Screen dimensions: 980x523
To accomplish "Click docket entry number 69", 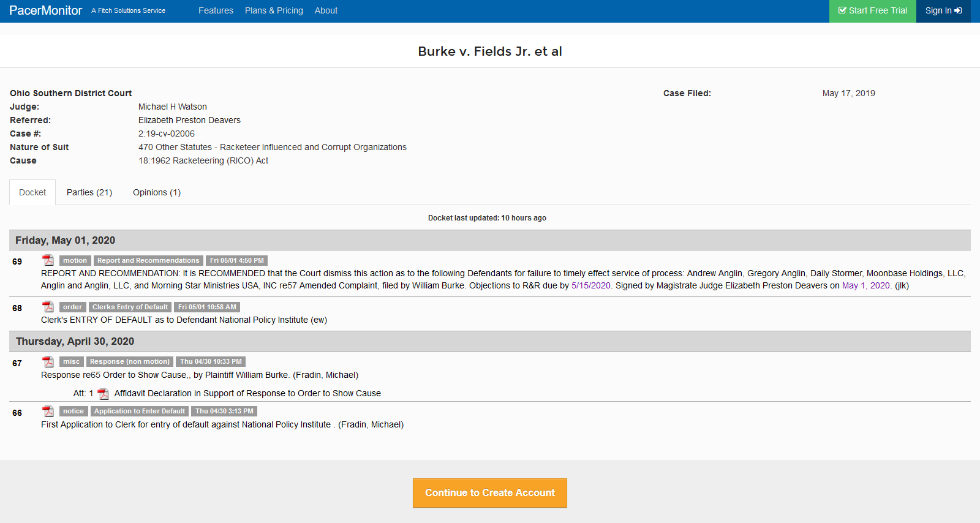I will (17, 261).
